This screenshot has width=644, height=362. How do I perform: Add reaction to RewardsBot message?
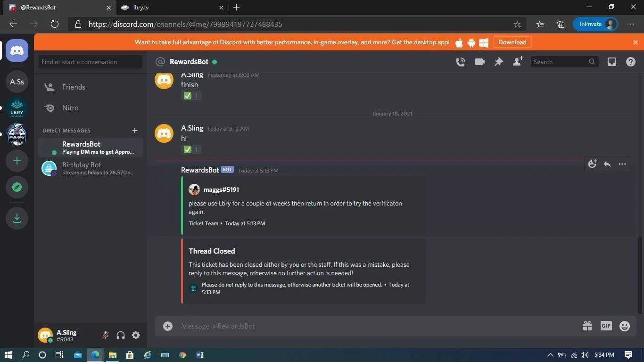click(592, 164)
